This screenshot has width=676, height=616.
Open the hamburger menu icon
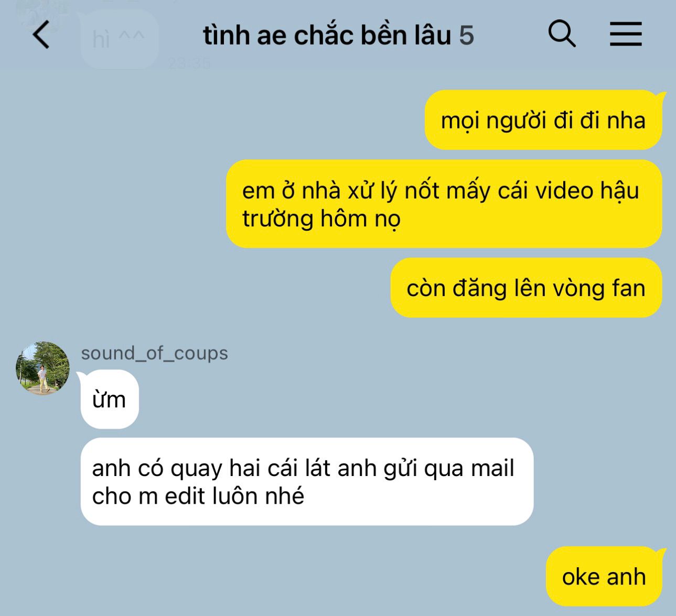[626, 34]
